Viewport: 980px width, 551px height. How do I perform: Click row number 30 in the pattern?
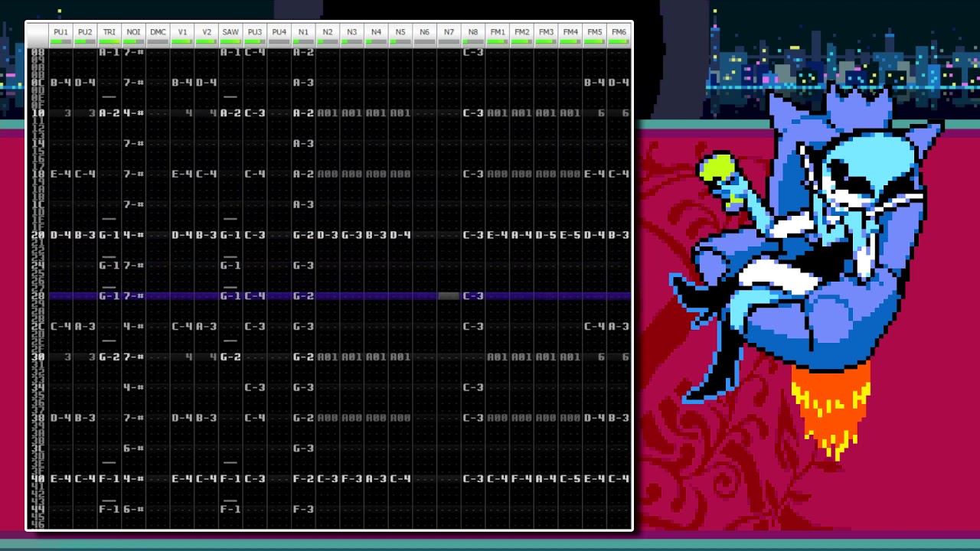38,357
